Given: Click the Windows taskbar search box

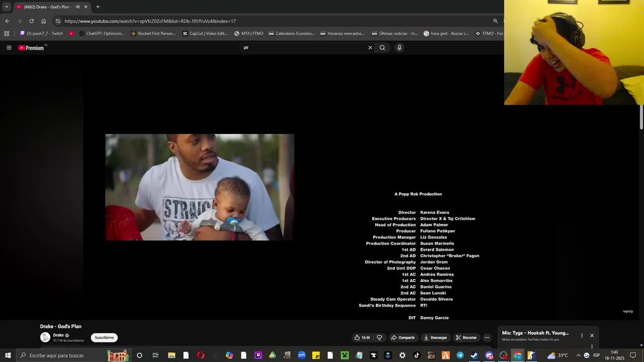Looking at the screenshot, I should coord(73,355).
